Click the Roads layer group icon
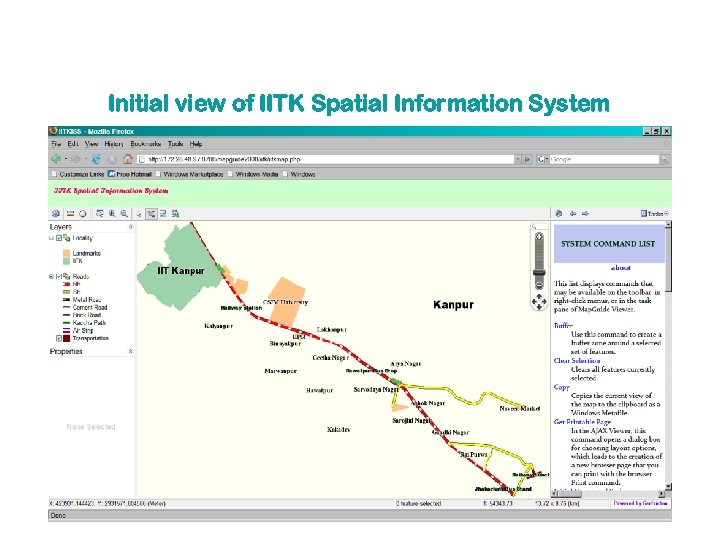720x540 pixels. (x=67, y=276)
